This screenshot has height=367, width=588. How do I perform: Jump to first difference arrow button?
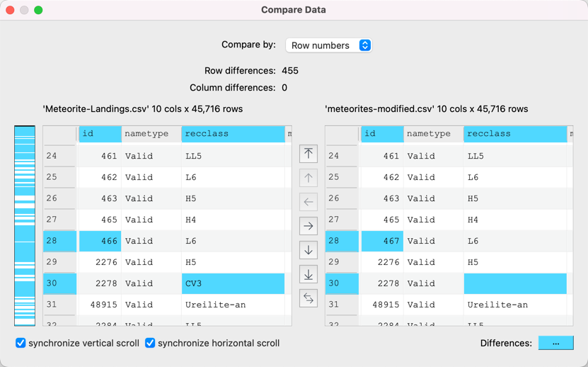[309, 154]
